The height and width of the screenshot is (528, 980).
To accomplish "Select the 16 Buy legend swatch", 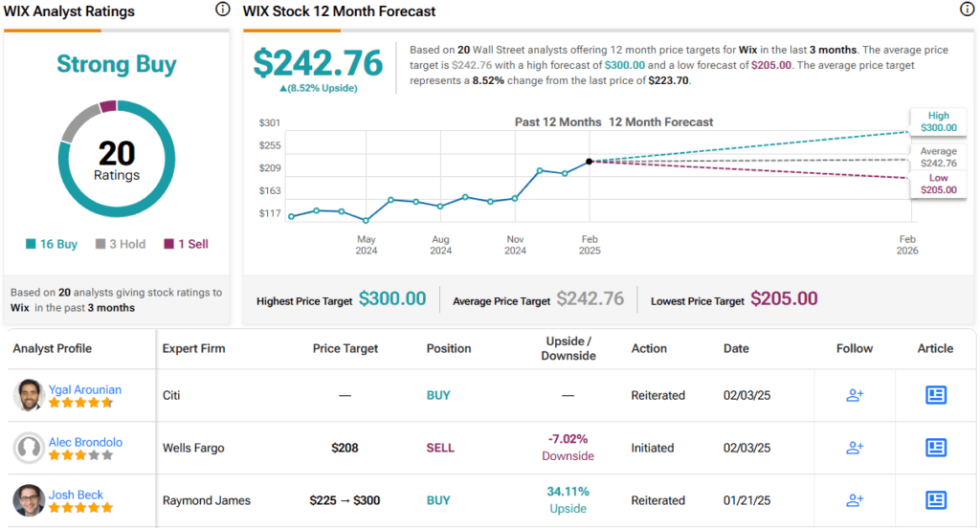I will [31, 244].
